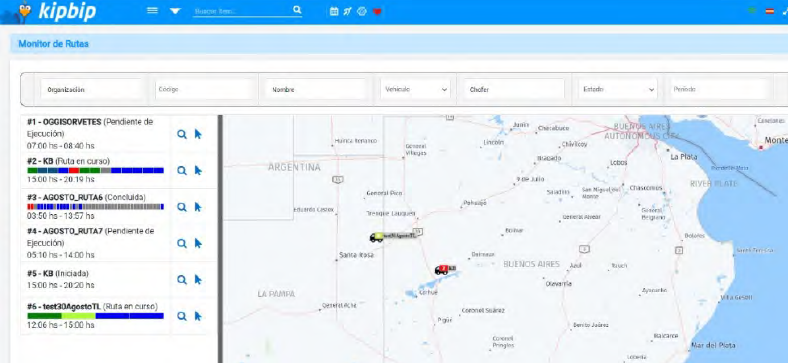Click pointer icon for #6 test30AgostoTL

(198, 316)
